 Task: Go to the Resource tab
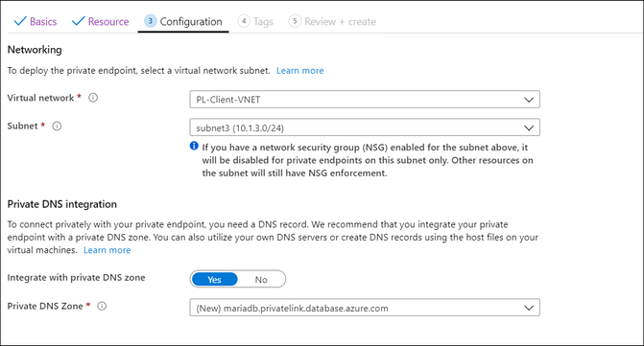click(101, 21)
